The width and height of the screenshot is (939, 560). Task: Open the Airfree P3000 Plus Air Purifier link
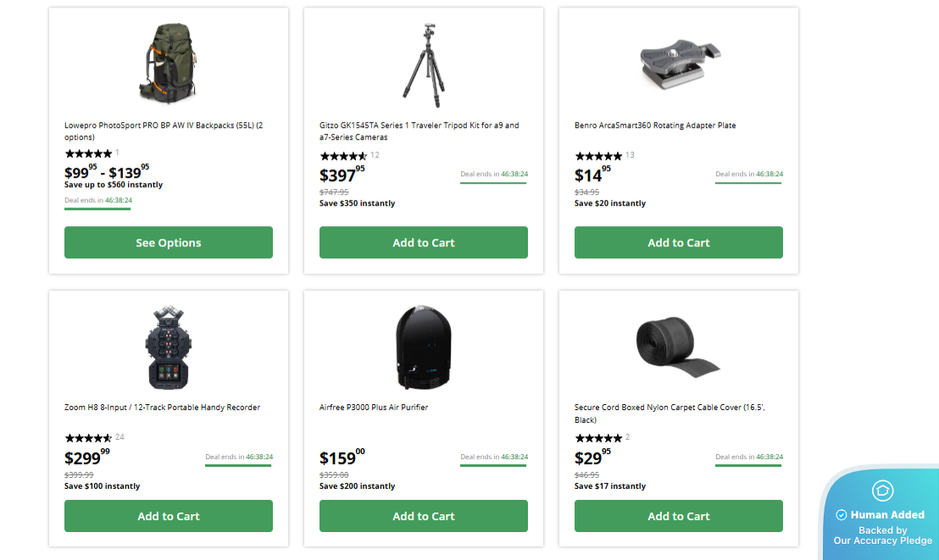click(374, 408)
